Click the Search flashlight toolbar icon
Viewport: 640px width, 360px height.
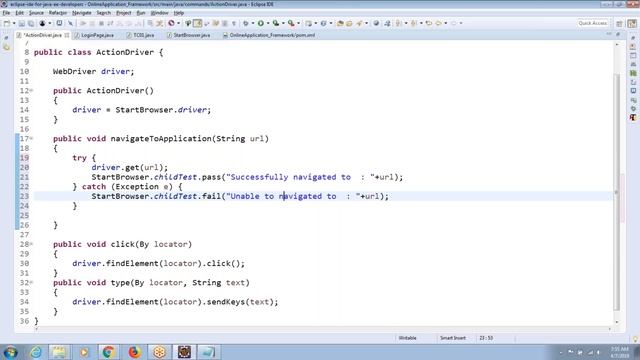359,23
